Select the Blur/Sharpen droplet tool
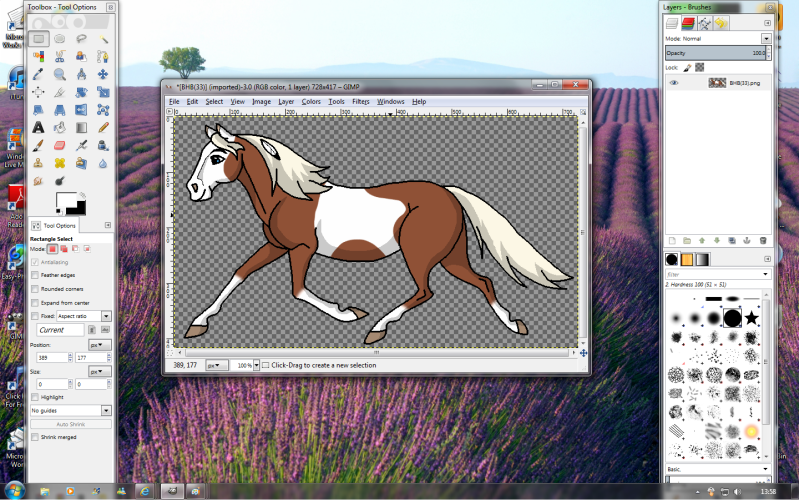 [x=103, y=163]
